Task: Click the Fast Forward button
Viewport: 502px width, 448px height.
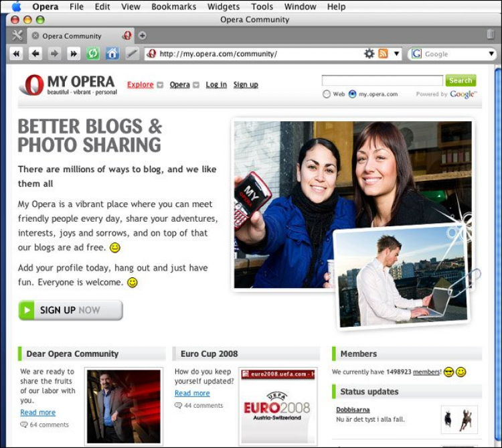Action: [74, 54]
